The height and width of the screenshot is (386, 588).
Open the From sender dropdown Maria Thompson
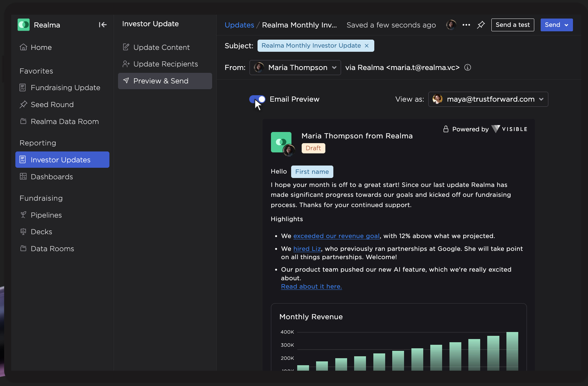[x=295, y=67]
